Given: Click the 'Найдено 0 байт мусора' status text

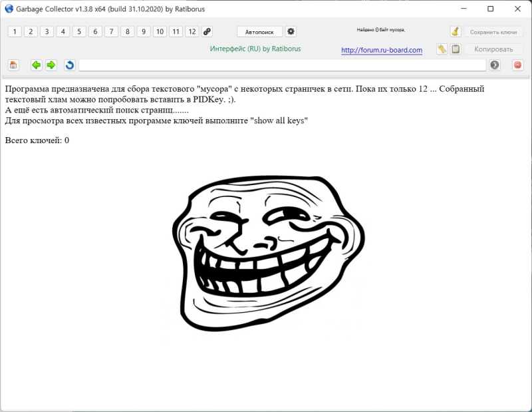Looking at the screenshot, I should (x=380, y=30).
